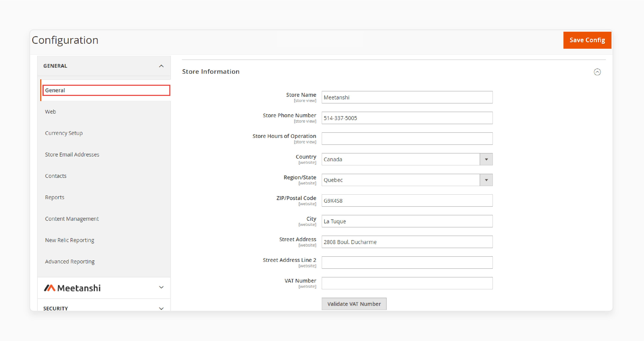Open the Reports settings item
The image size is (644, 341).
[x=54, y=197]
